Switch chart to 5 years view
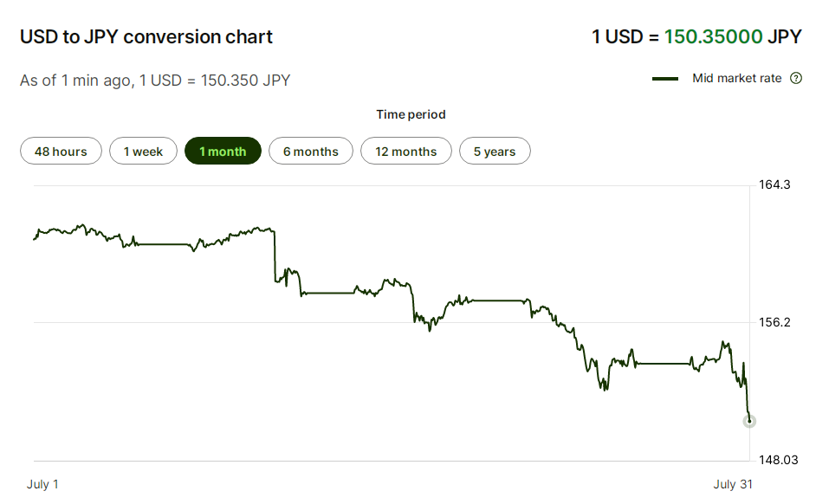The image size is (816, 504). point(495,152)
